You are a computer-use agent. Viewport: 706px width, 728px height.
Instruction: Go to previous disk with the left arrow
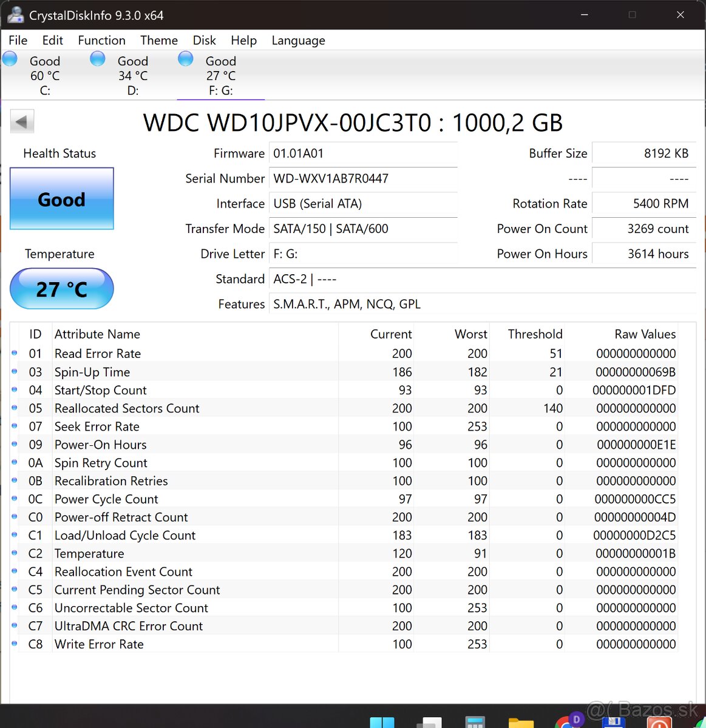22,121
